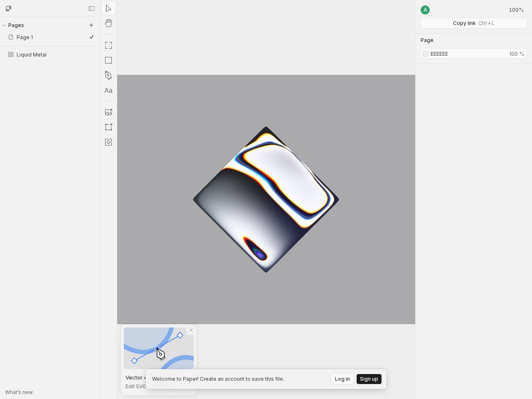
Task: Select the Text tool
Action: pos(108,90)
